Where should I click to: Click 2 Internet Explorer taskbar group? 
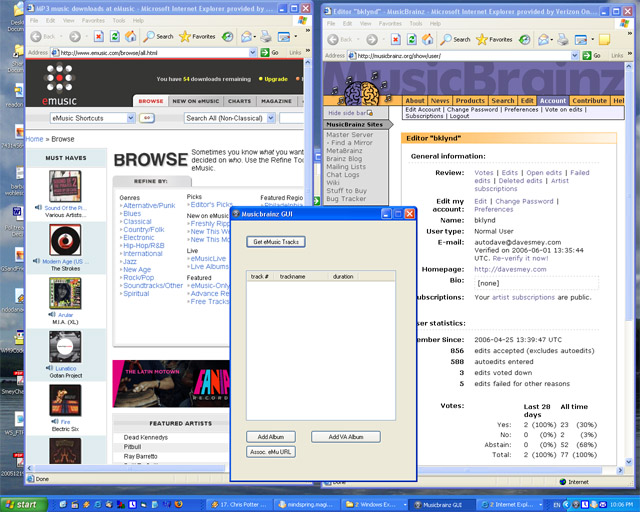coord(511,505)
